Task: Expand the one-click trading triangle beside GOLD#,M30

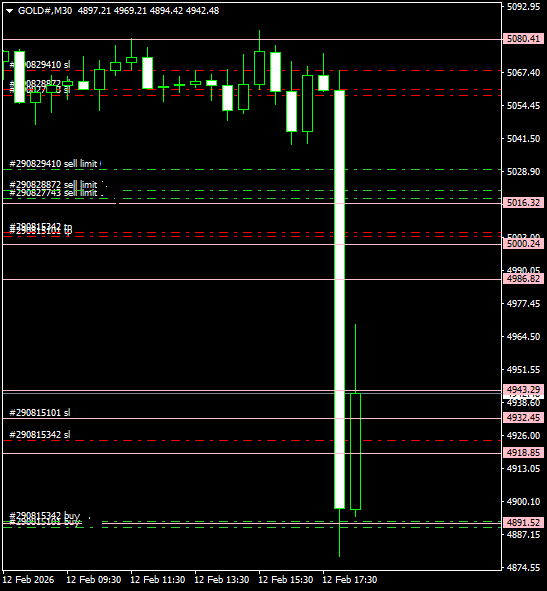Action: [x=9, y=11]
